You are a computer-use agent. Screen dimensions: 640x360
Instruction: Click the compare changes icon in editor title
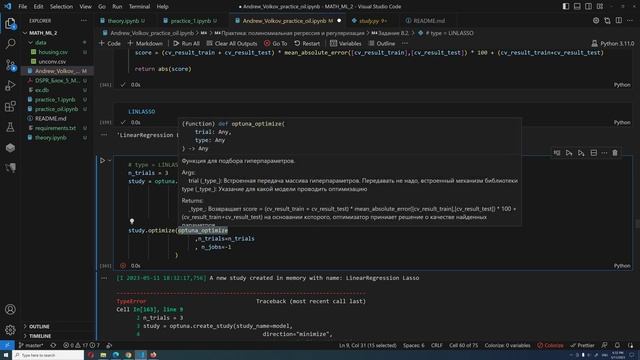[x=607, y=20]
